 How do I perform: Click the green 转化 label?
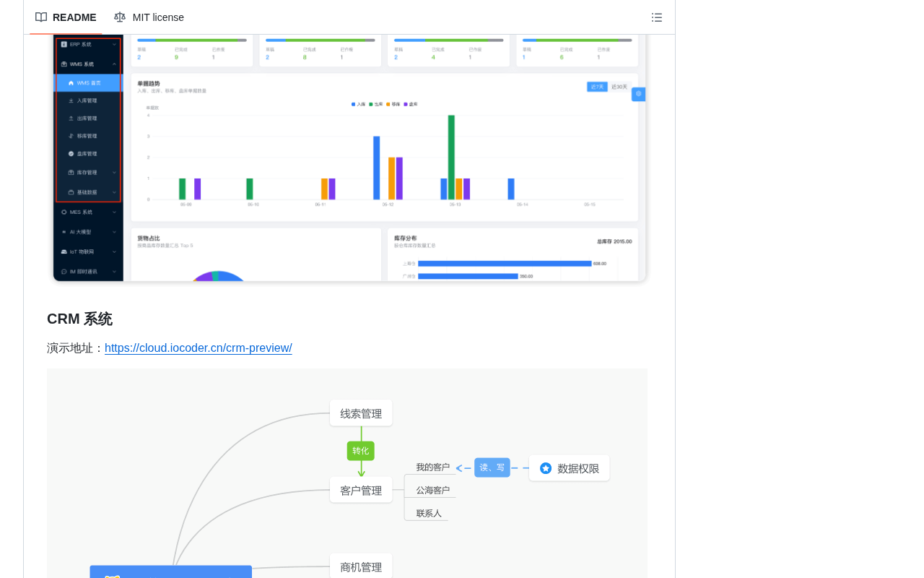tap(361, 451)
